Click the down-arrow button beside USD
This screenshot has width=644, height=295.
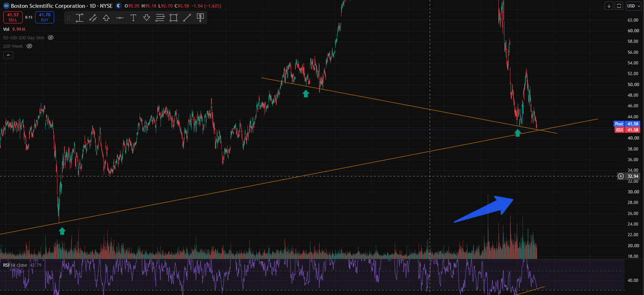(x=609, y=5)
